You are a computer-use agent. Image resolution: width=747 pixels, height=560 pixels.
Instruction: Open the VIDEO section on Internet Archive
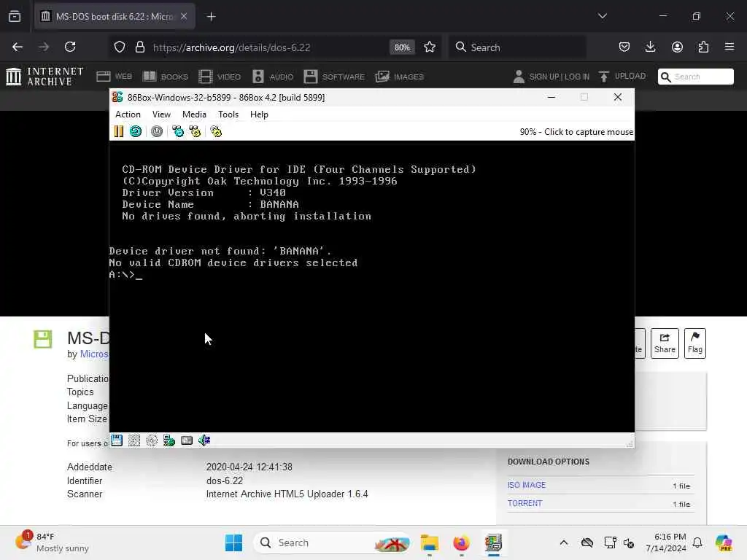[x=220, y=77]
